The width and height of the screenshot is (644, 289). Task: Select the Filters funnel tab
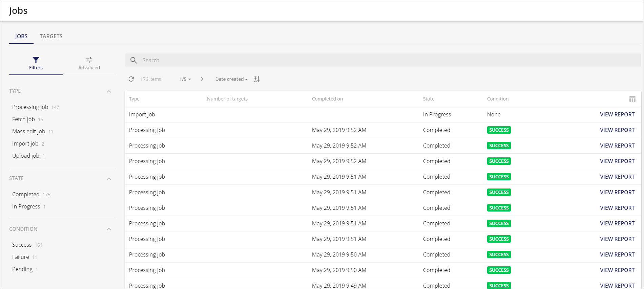coord(36,63)
